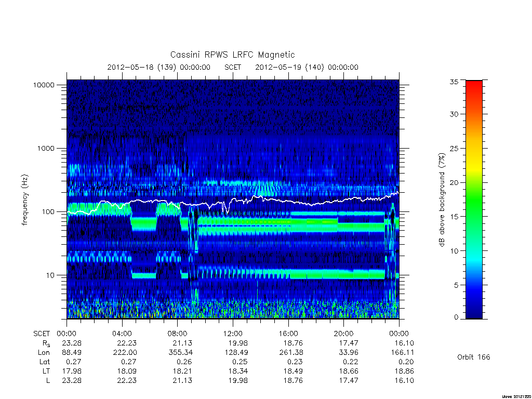Click the '0' color bar tick label
This screenshot has width=532, height=399.
click(x=456, y=317)
